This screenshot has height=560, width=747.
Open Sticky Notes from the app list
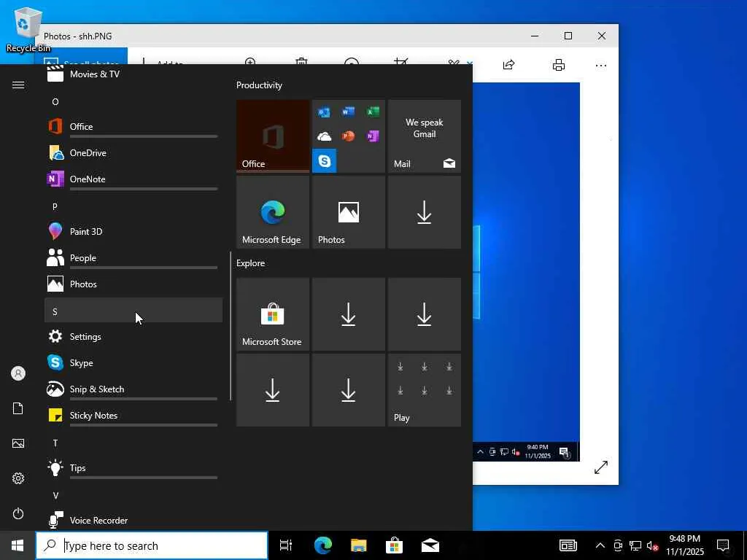pos(133,415)
